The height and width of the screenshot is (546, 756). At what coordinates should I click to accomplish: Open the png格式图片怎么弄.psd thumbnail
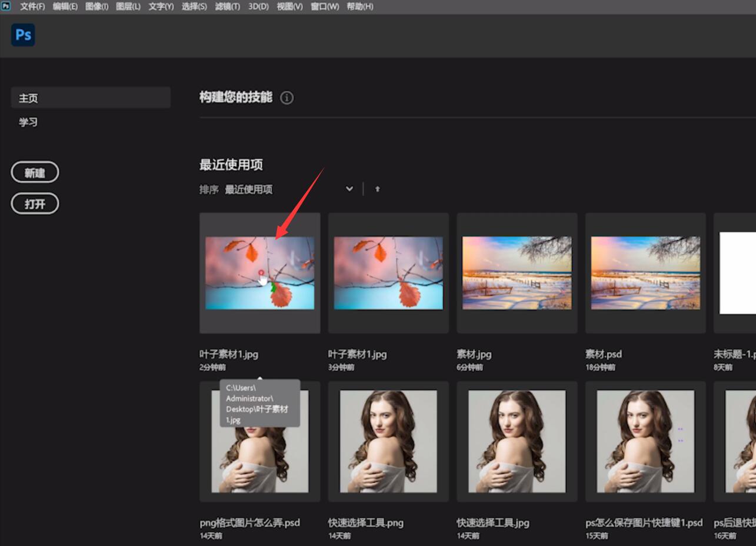[259, 441]
